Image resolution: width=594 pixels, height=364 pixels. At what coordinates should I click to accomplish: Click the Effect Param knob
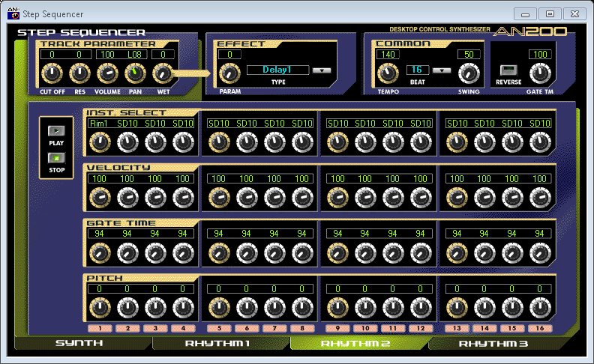tap(229, 73)
